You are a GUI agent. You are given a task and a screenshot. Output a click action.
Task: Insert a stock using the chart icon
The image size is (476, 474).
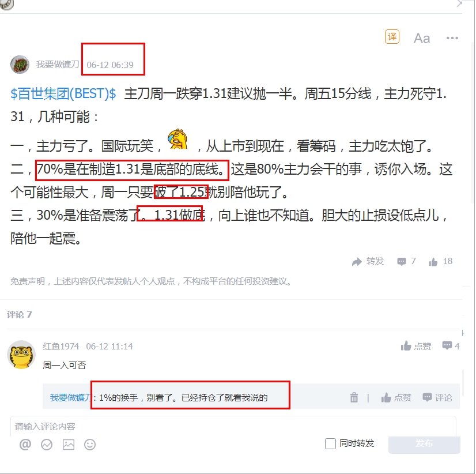point(47,445)
